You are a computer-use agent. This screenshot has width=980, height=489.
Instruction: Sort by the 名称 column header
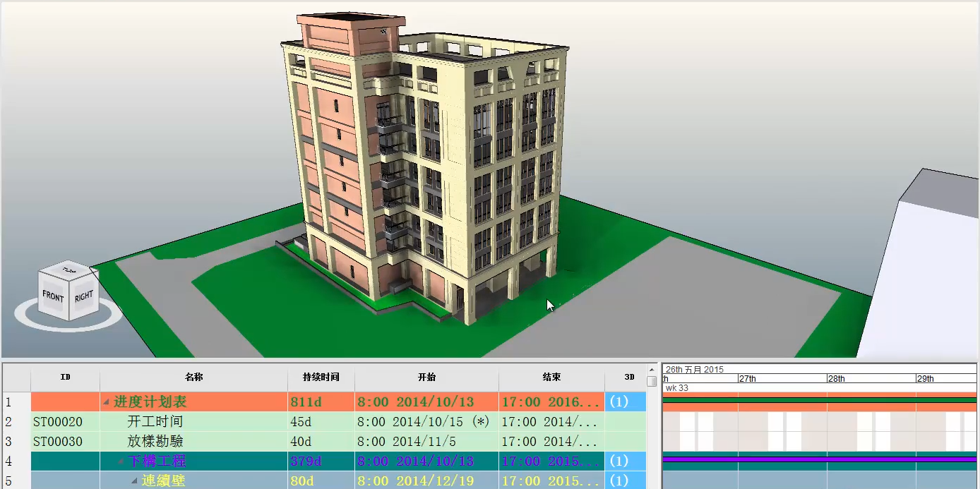click(x=193, y=378)
